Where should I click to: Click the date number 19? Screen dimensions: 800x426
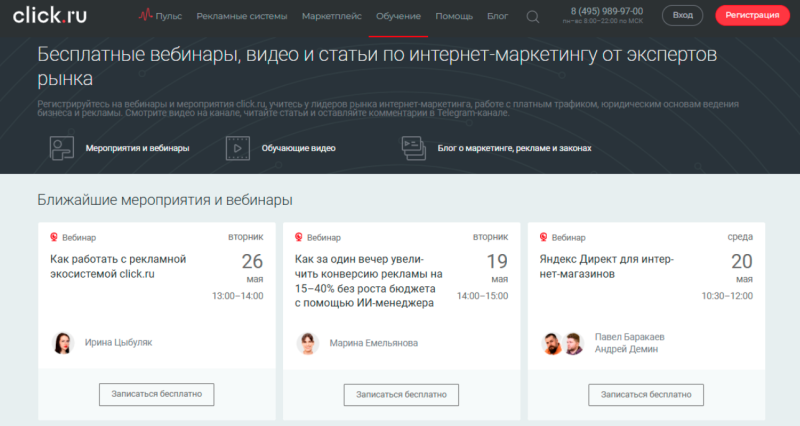(x=497, y=262)
